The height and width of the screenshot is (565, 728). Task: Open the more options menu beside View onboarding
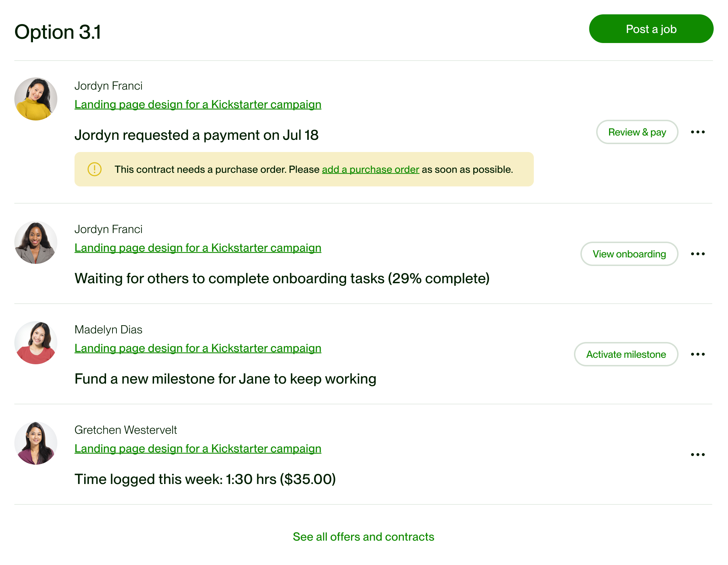[x=698, y=254]
